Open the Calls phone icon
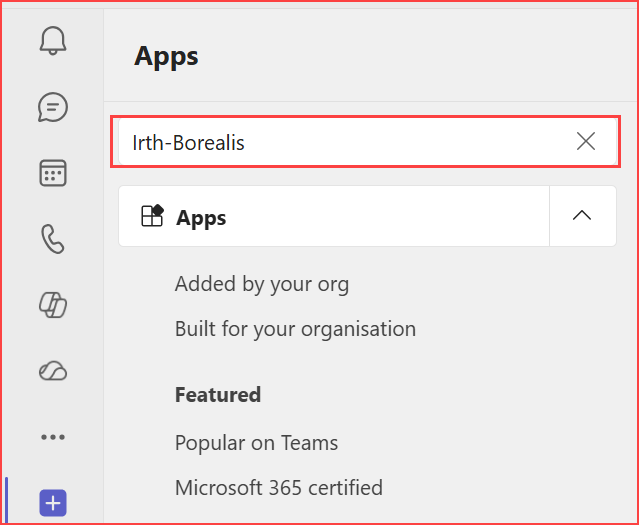The height and width of the screenshot is (525, 639). click(53, 239)
